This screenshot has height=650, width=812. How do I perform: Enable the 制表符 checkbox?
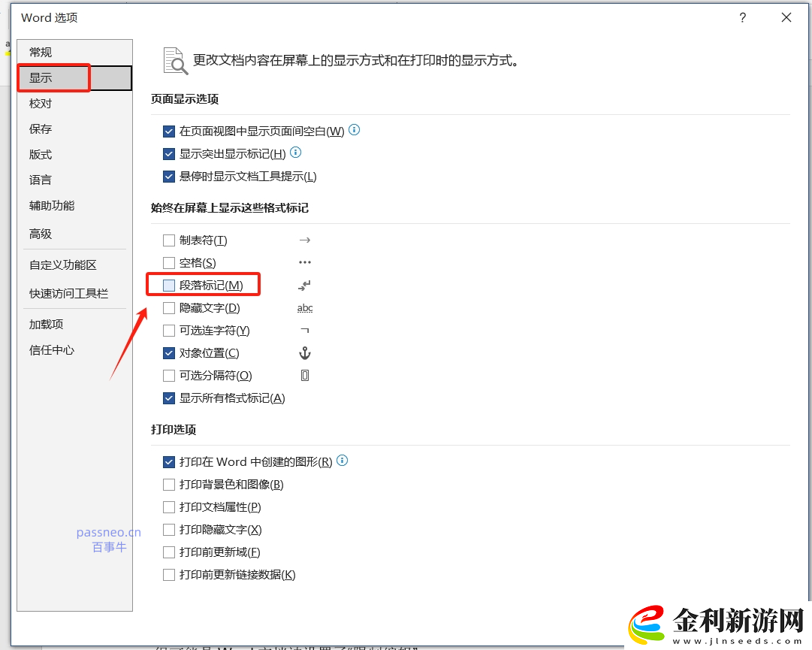pyautogui.click(x=169, y=240)
